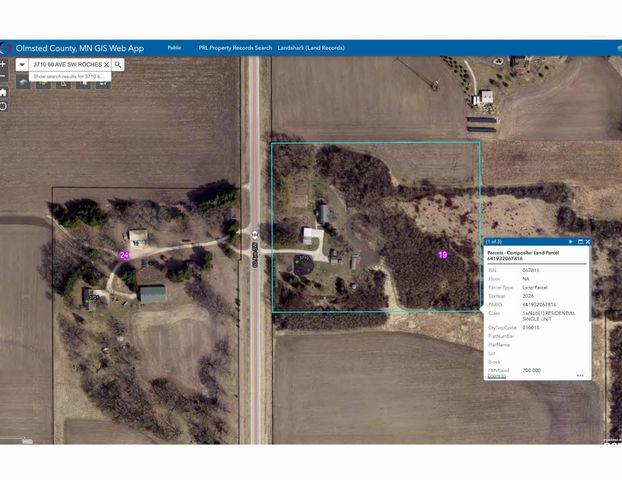Open the search source dropdown arrow
The width and height of the screenshot is (622, 480).
pyautogui.click(x=22, y=64)
